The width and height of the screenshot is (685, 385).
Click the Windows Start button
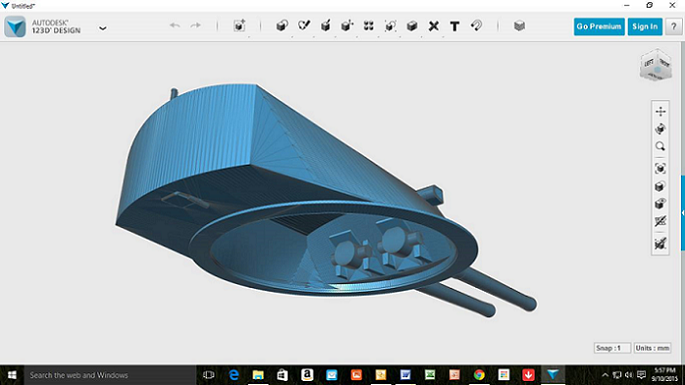point(12,375)
